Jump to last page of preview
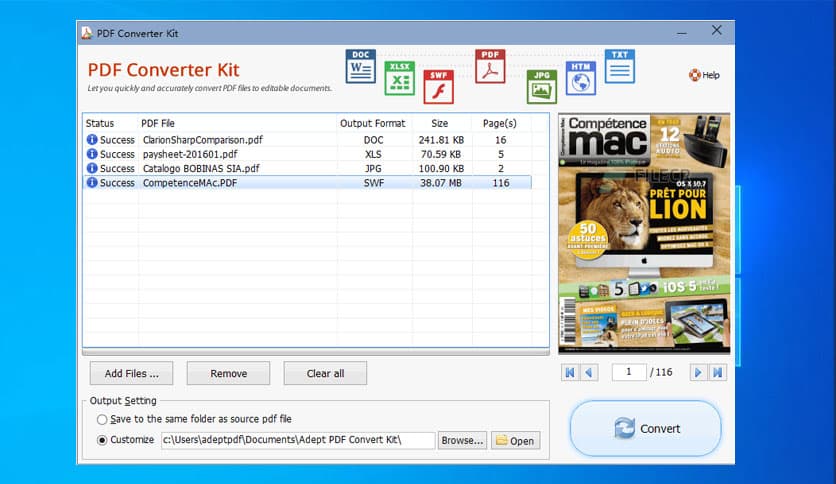 pyautogui.click(x=718, y=372)
